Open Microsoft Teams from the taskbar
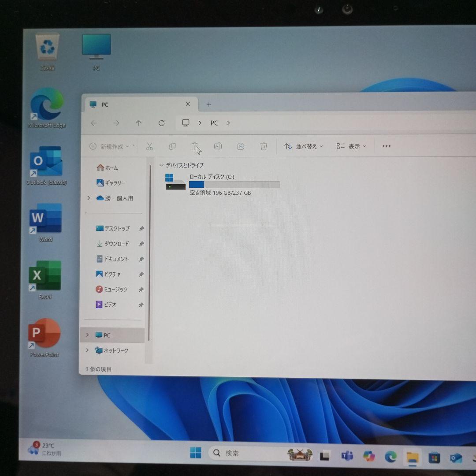The image size is (476, 476). [x=347, y=456]
